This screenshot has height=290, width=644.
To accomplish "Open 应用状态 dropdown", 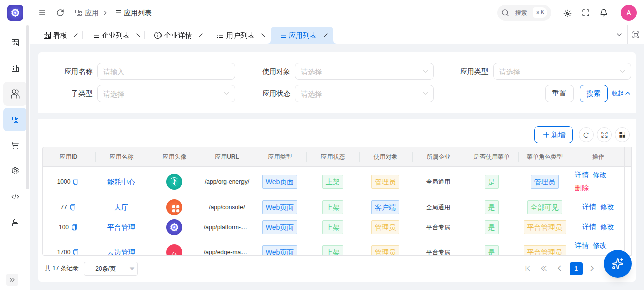I will 364,93.
